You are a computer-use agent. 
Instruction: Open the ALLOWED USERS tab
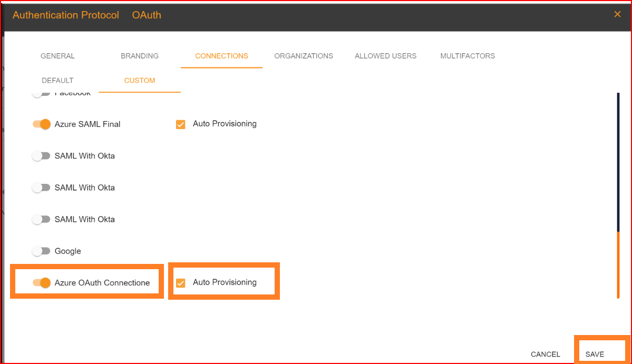coord(385,56)
